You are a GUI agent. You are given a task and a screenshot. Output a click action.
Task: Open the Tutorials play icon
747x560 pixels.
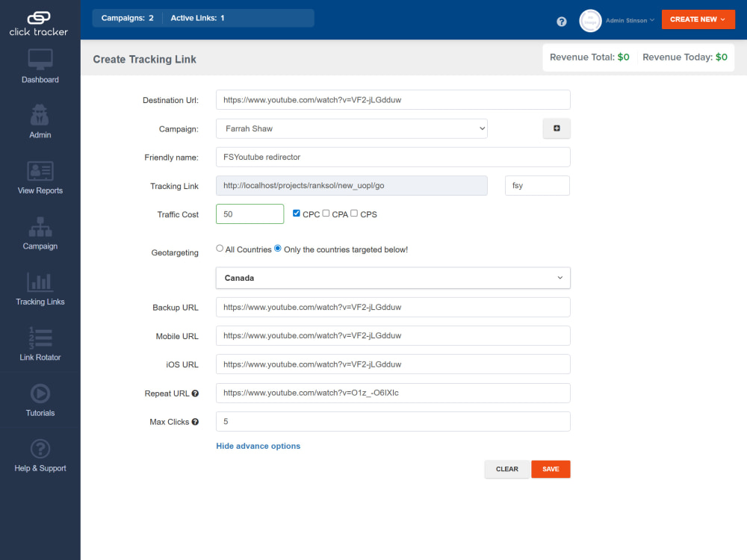(40, 393)
